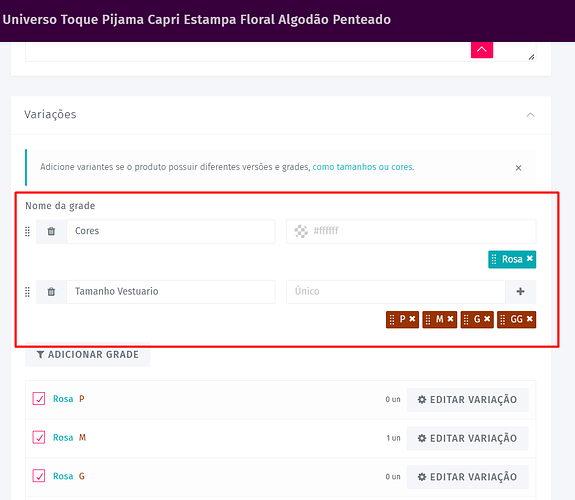Click EDITAR VARIAÇÃO for Rosa M
575x500 pixels.
coord(468,438)
